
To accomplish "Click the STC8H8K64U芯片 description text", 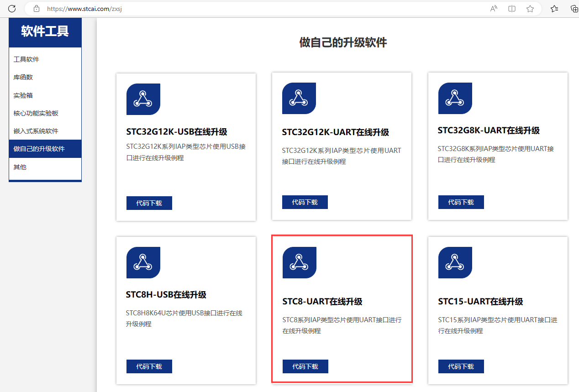I will 184,319.
